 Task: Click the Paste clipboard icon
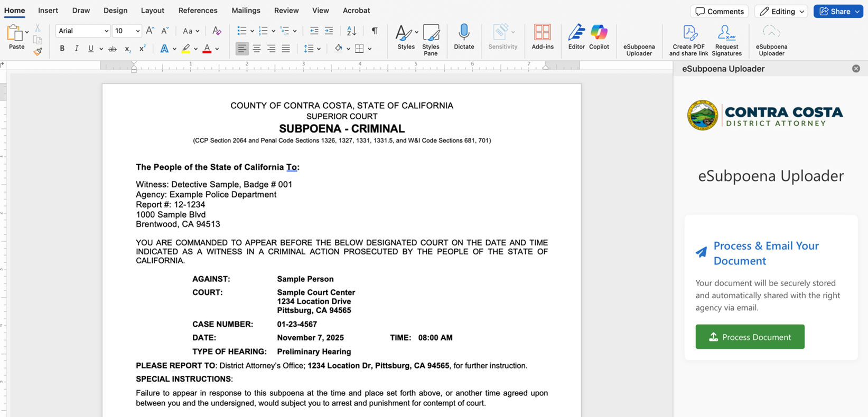click(x=15, y=33)
